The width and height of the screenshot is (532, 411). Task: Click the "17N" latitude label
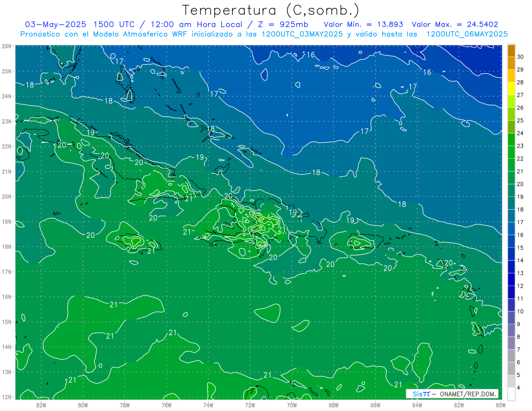pyautogui.click(x=6, y=271)
